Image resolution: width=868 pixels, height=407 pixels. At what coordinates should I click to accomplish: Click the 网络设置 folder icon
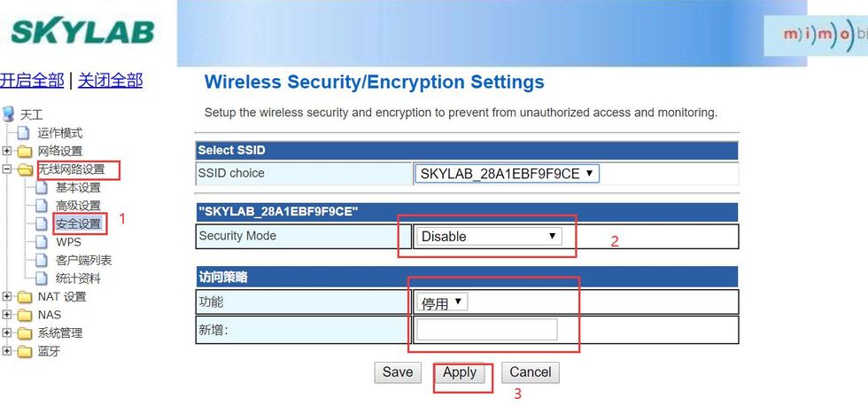[x=25, y=152]
